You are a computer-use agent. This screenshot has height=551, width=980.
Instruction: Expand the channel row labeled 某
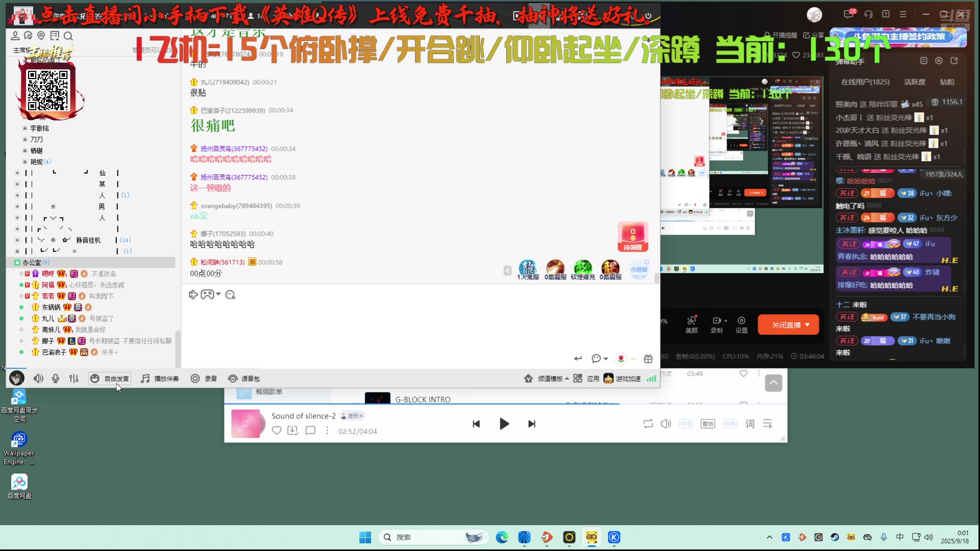[17, 184]
